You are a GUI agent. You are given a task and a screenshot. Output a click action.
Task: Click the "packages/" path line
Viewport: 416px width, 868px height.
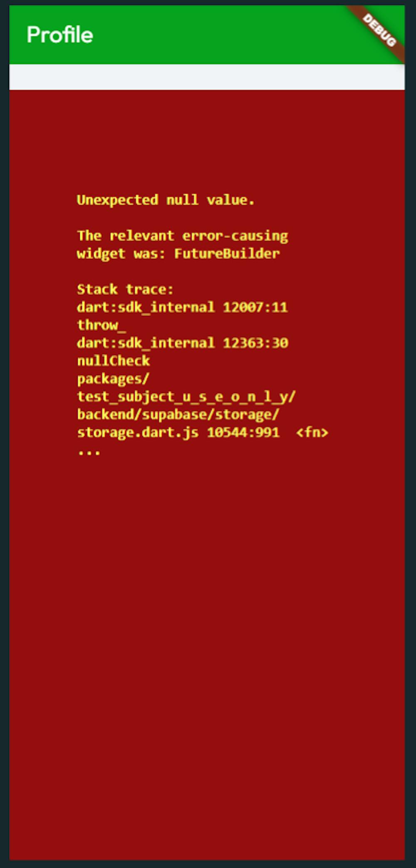[113, 379]
